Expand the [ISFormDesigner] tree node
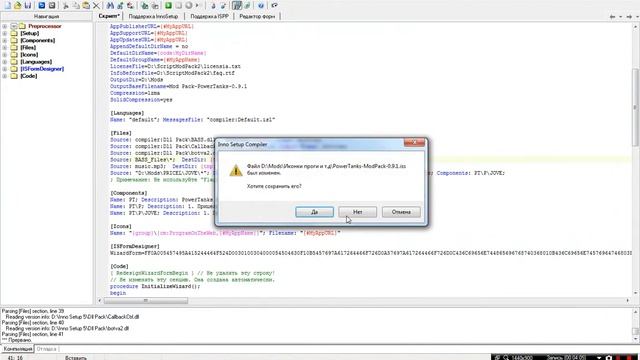The width and height of the screenshot is (640, 360). [x=4, y=69]
